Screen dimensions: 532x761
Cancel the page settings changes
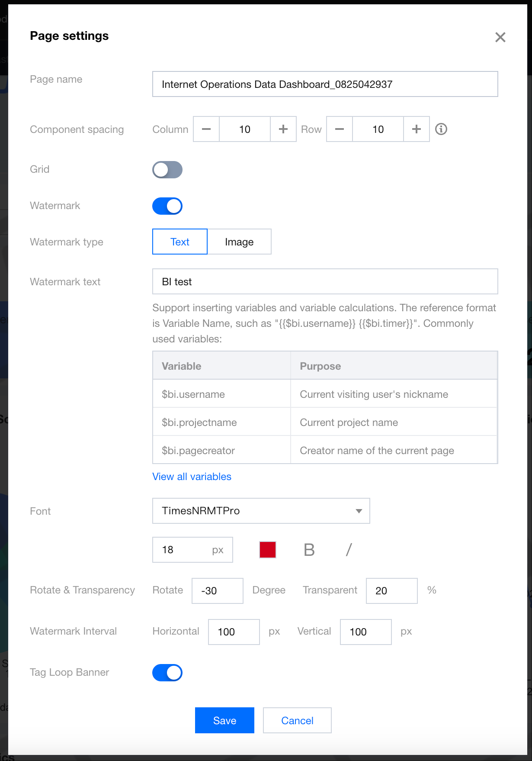[297, 720]
